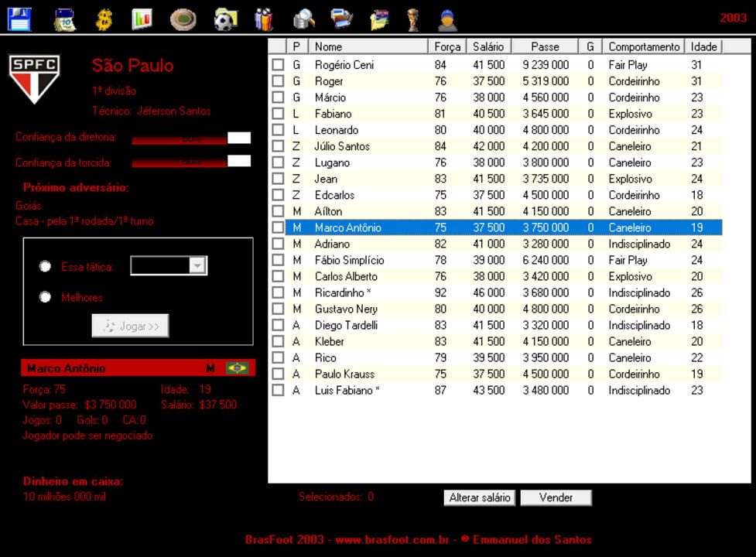Check the checkbox next to Rogério Ceni
The height and width of the screenshot is (557, 756).
pos(278,65)
